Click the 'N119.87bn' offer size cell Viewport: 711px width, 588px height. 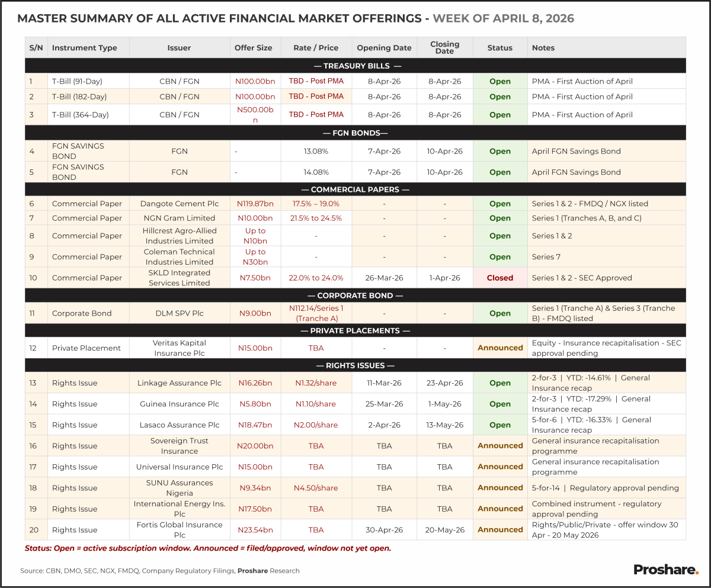click(x=255, y=204)
